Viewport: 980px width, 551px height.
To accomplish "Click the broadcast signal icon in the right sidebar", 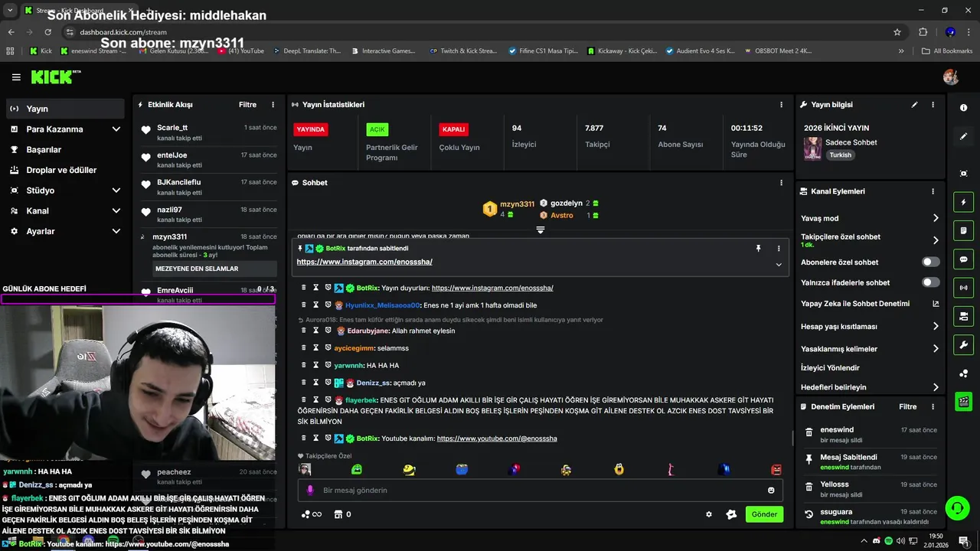I will coord(963,288).
